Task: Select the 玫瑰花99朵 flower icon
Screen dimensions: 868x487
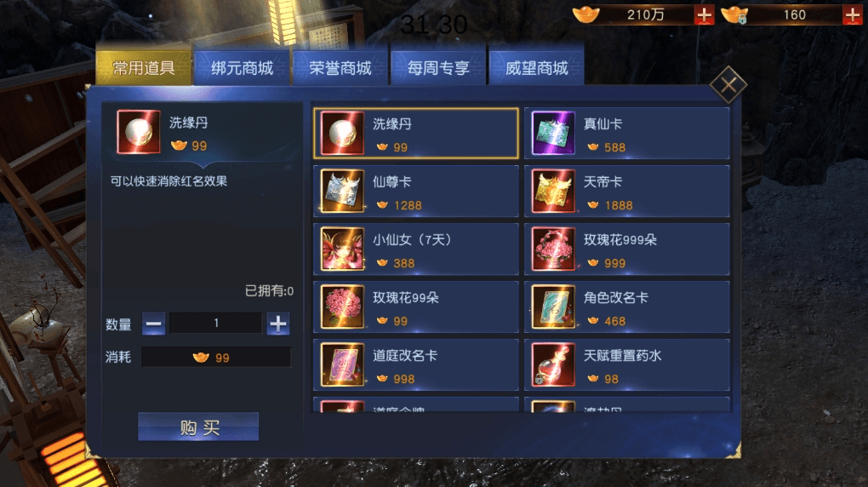Action: 343,307
